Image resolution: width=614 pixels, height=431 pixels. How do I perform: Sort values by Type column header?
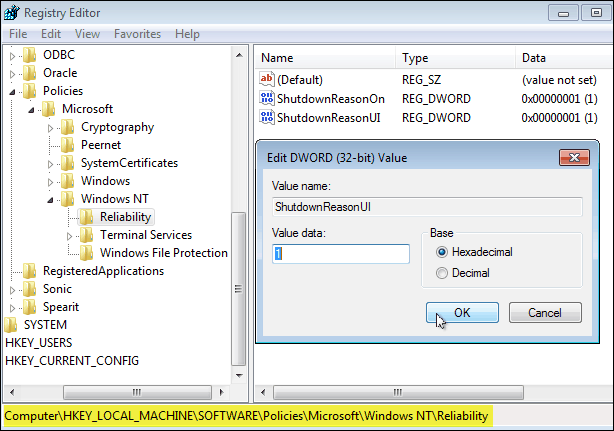coord(456,58)
